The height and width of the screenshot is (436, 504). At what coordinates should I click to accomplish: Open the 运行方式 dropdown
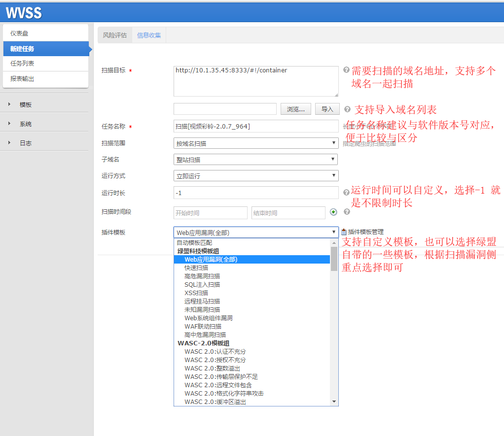click(x=256, y=176)
